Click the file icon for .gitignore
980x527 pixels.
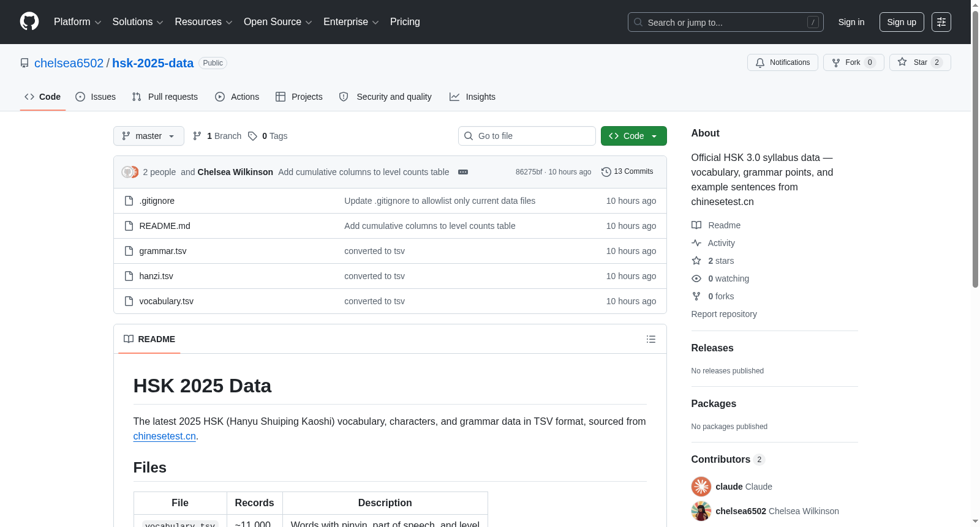pos(129,201)
